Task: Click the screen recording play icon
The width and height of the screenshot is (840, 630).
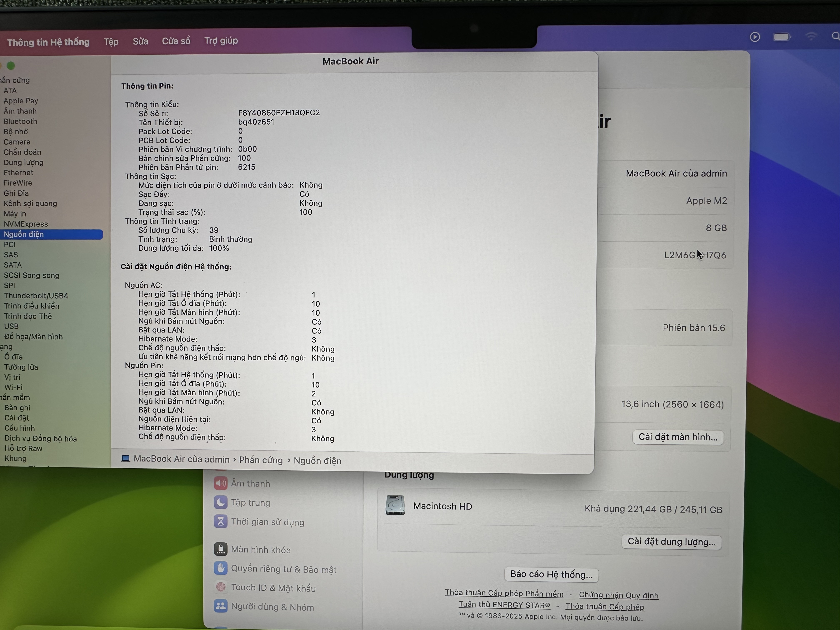Action: click(755, 37)
